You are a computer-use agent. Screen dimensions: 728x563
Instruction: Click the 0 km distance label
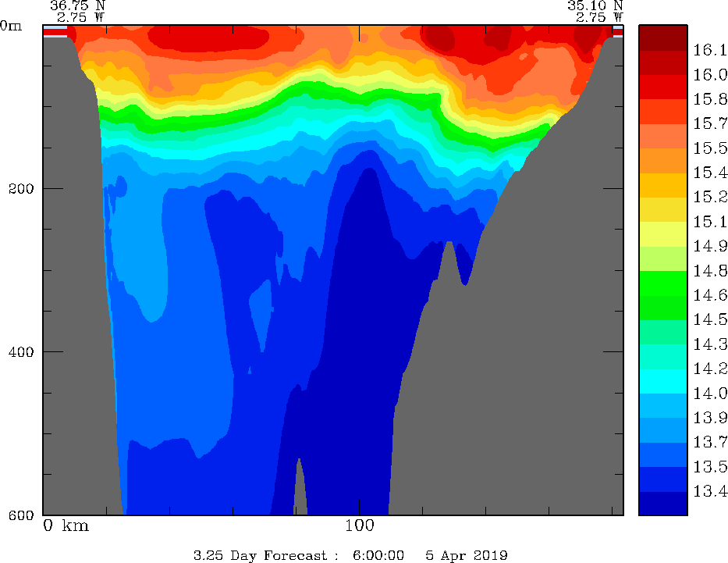tap(66, 526)
